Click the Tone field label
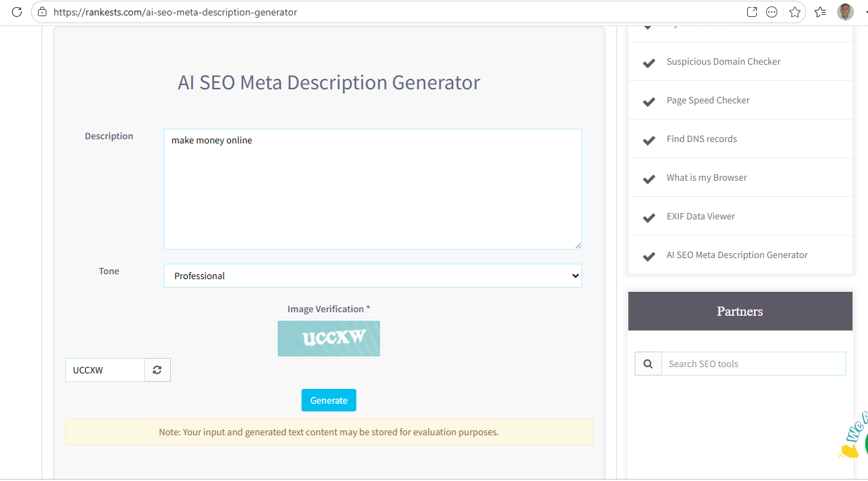This screenshot has height=481, width=868. click(x=109, y=271)
